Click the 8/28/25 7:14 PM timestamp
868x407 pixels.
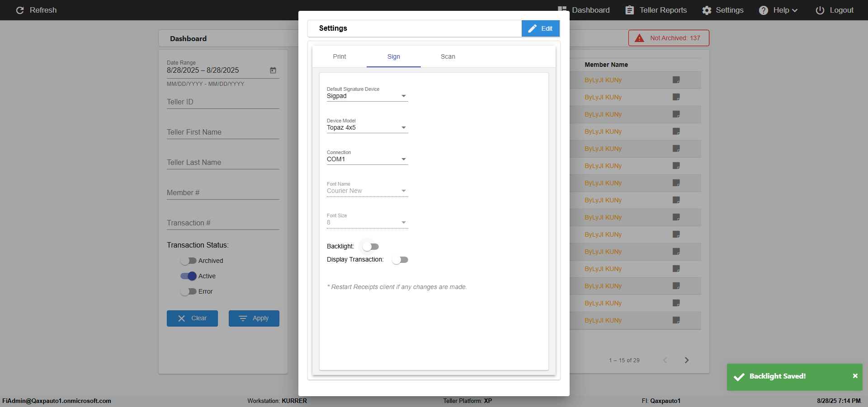coord(839,401)
